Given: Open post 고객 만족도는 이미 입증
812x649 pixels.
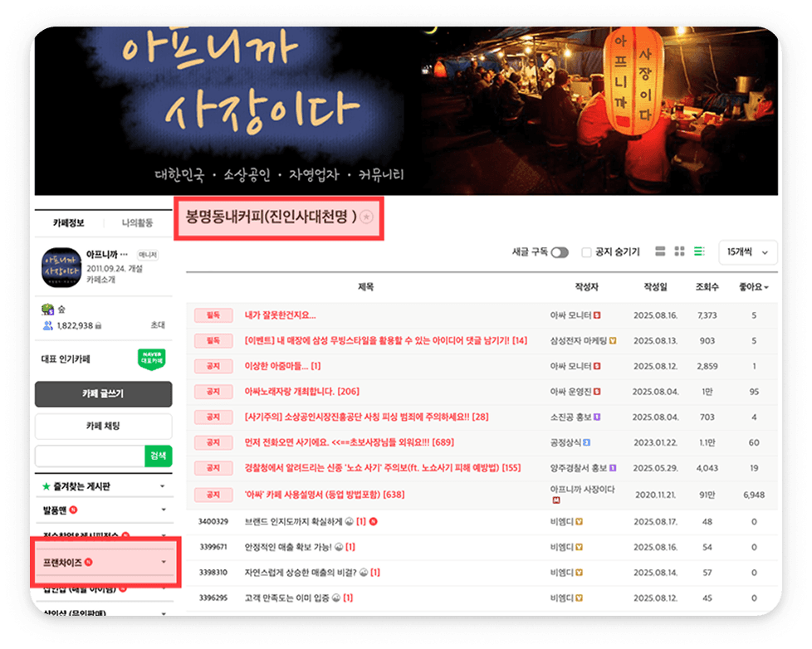Looking at the screenshot, I should 287,598.
